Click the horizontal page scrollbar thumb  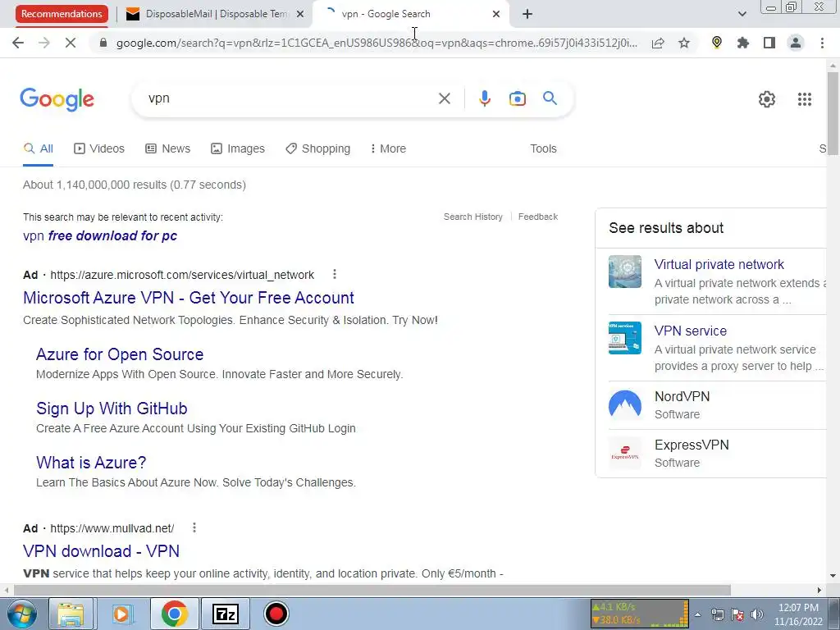click(372, 590)
